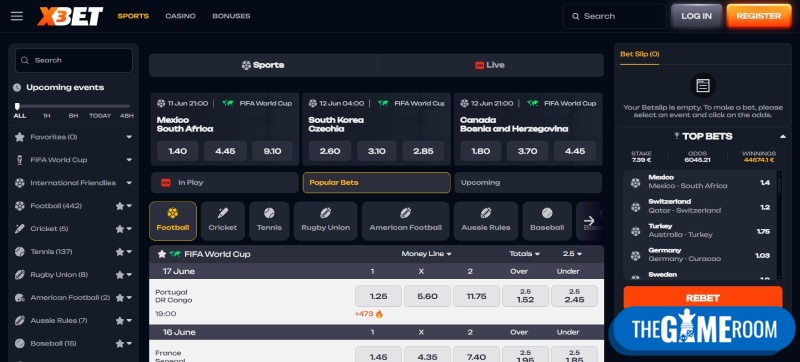Select the Aussie Rules sport tile
The width and height of the screenshot is (800, 362).
click(486, 221)
